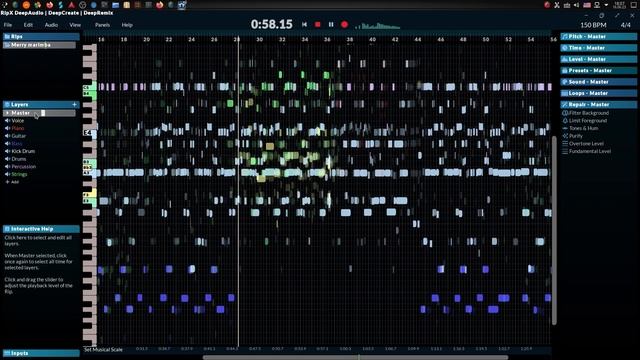
Task: Open the Audio menu
Action: [51, 25]
